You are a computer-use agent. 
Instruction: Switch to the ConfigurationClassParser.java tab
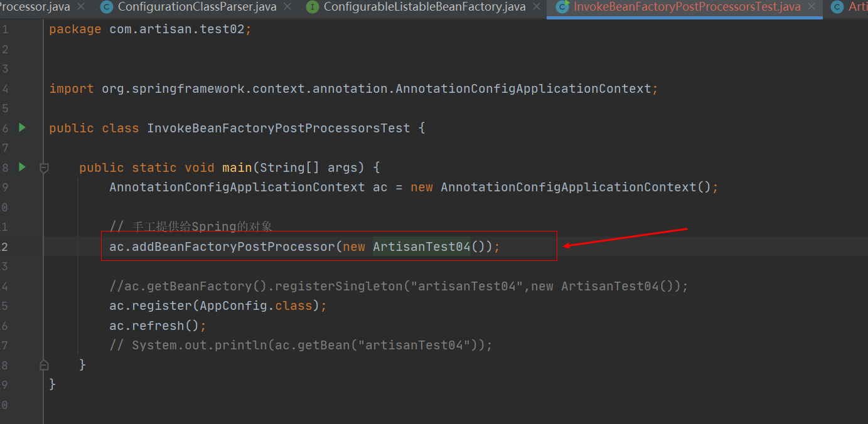pos(197,7)
